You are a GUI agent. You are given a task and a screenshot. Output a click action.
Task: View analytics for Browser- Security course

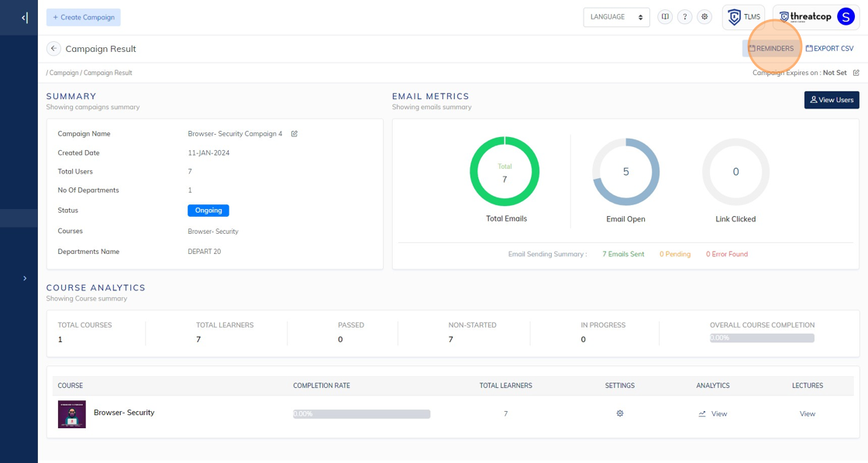click(713, 413)
